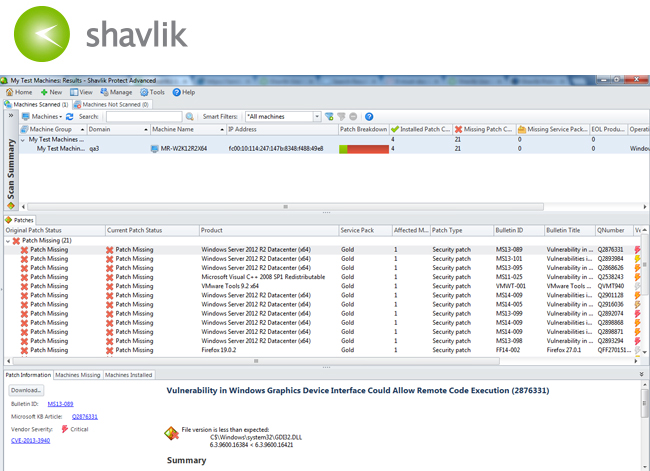Collapse the patch details pane chevron

641,374
